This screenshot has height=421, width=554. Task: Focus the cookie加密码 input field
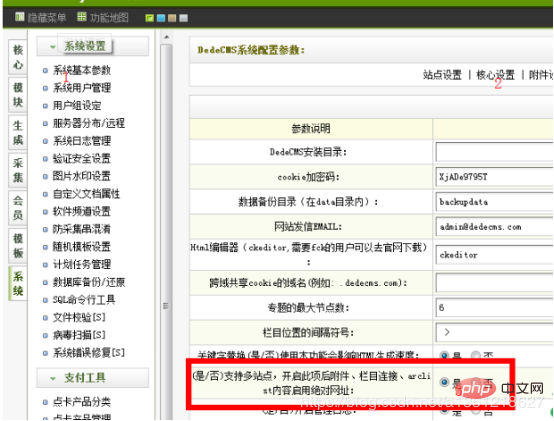(494, 177)
